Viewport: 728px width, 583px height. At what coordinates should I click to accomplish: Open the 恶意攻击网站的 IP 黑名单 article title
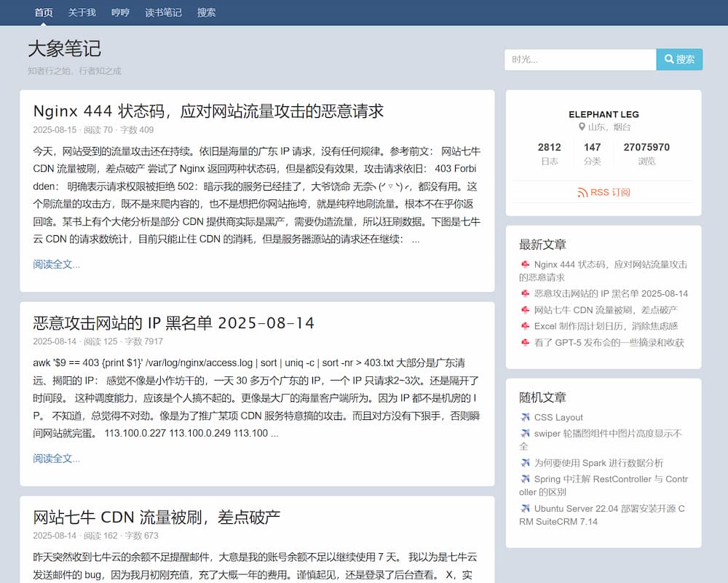[x=173, y=322]
